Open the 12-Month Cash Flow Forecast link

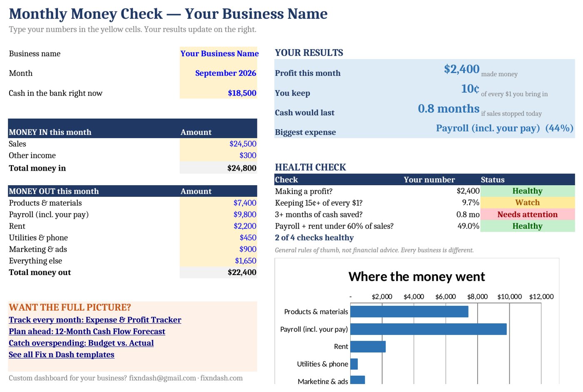pyautogui.click(x=87, y=331)
